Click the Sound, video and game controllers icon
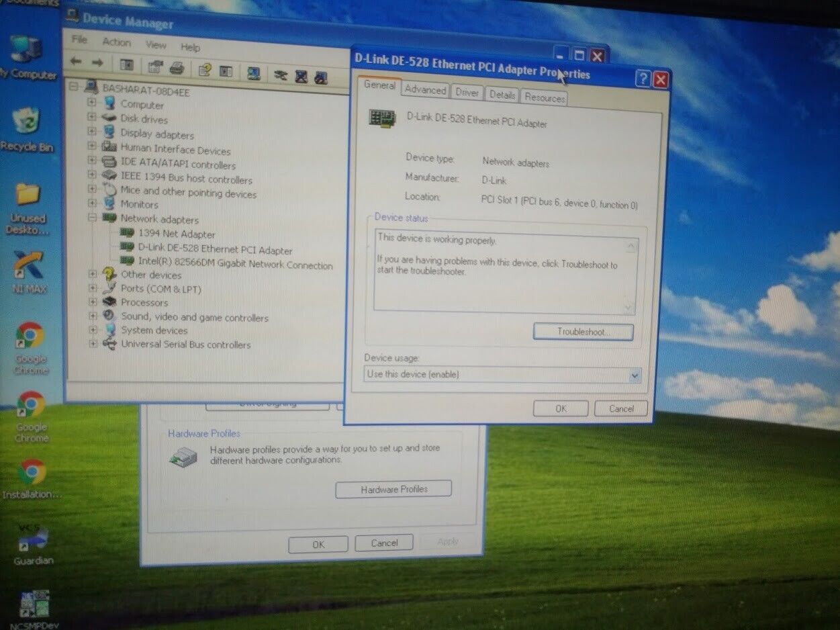This screenshot has height=630, width=840. coord(109,316)
